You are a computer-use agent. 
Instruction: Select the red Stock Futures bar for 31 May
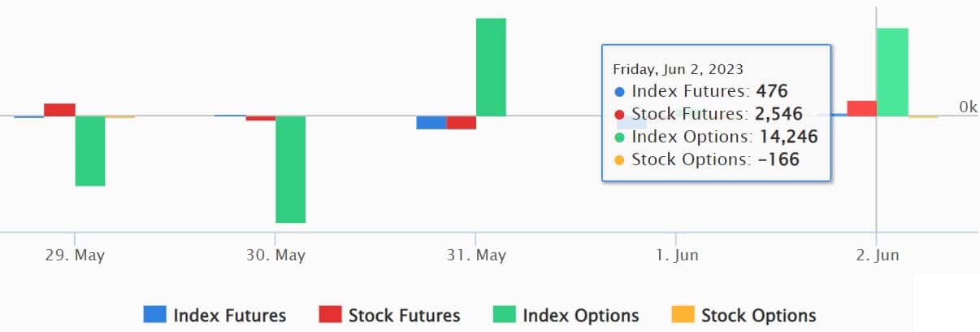(462, 123)
